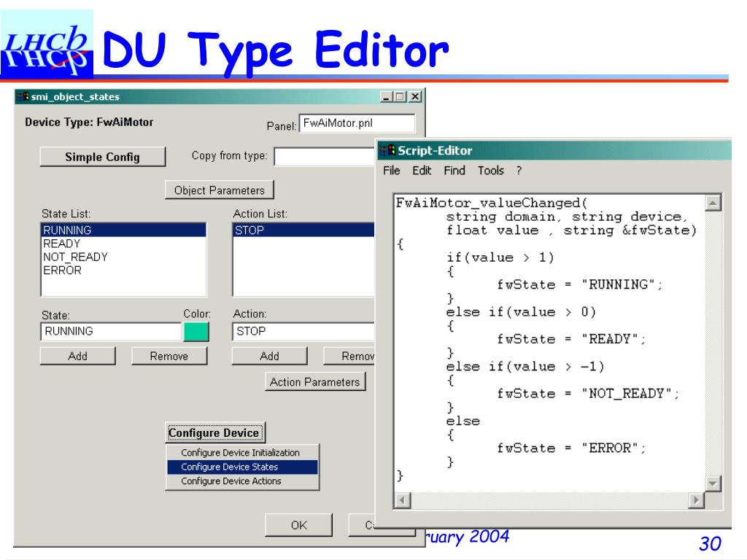Choose Configure Device Actions menu entry

242,481
